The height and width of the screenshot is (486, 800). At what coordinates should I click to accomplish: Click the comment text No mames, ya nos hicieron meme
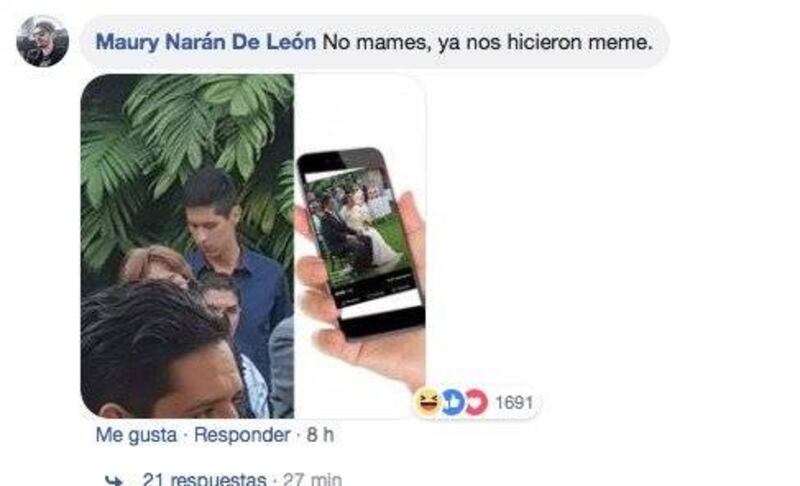(487, 42)
